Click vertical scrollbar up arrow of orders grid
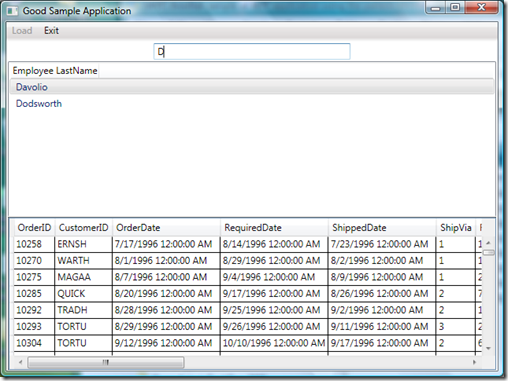This screenshot has height=381, width=508. [488, 243]
